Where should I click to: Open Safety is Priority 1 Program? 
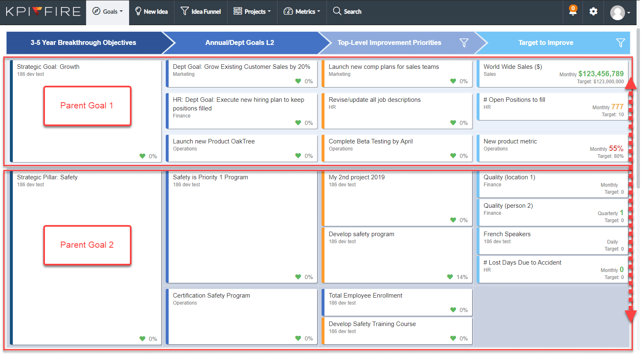click(242, 227)
